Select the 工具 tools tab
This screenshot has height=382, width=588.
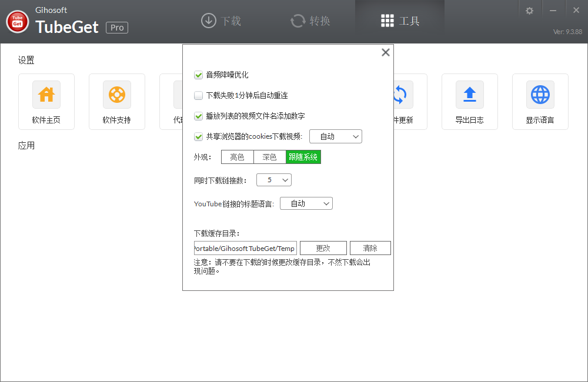click(x=399, y=20)
